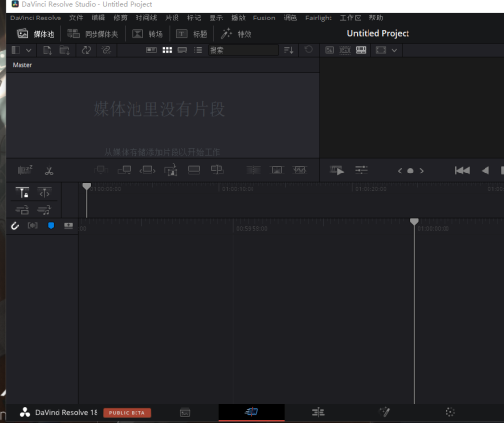Toggle the bin list panel layout icon
The width and height of the screenshot is (504, 423).
[x=16, y=50]
